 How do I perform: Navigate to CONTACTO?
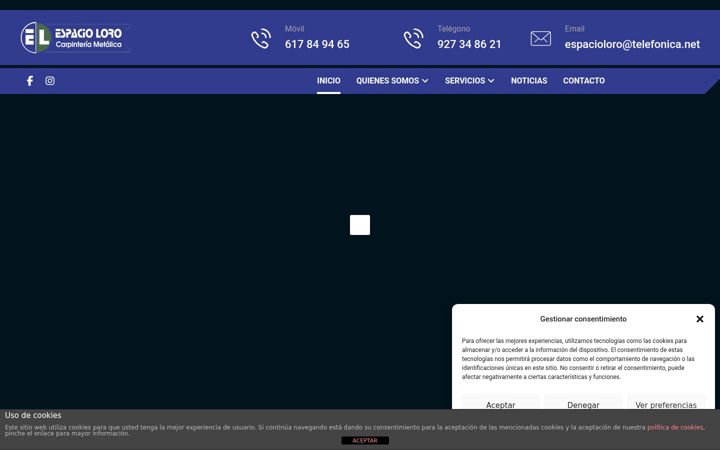coord(584,81)
